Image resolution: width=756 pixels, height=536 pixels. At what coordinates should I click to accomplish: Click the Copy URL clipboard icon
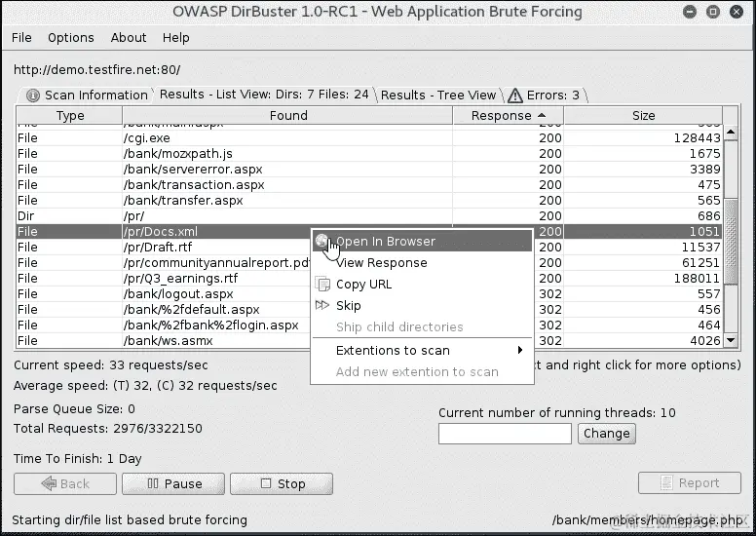322,285
